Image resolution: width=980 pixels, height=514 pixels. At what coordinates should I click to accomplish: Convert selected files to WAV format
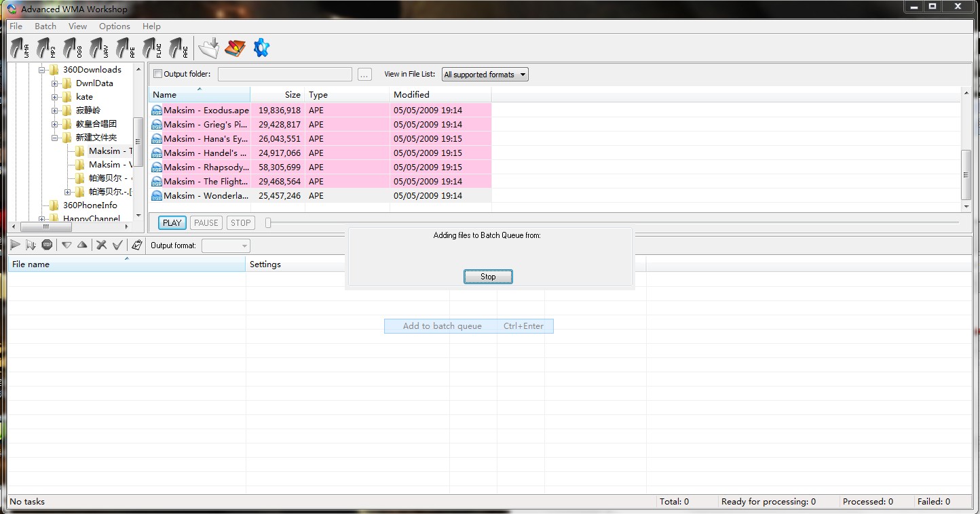click(x=99, y=48)
